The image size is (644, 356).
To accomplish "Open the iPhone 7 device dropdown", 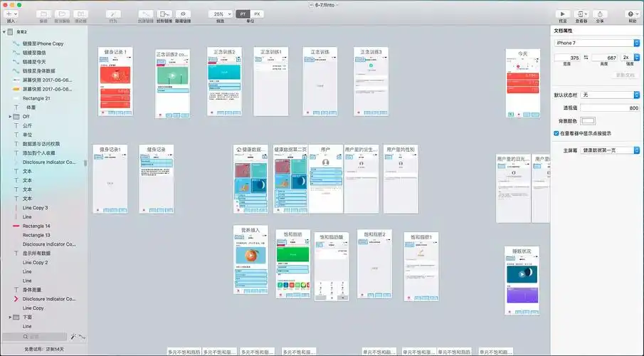I will pyautogui.click(x=596, y=43).
